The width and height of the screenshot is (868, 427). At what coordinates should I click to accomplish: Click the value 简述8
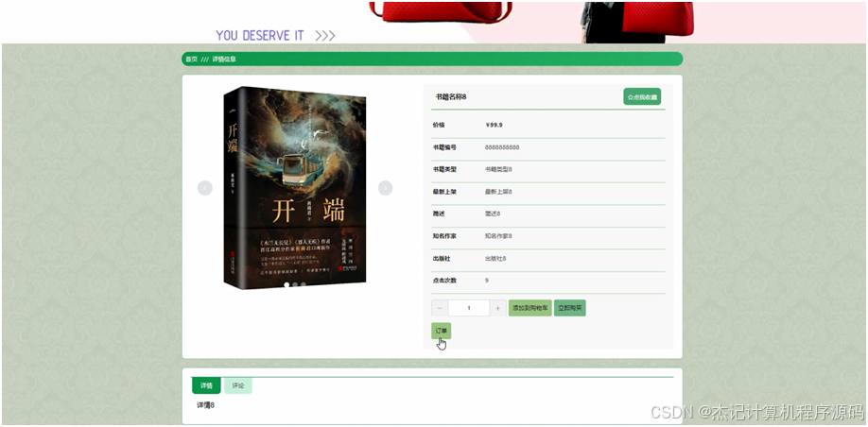click(493, 213)
